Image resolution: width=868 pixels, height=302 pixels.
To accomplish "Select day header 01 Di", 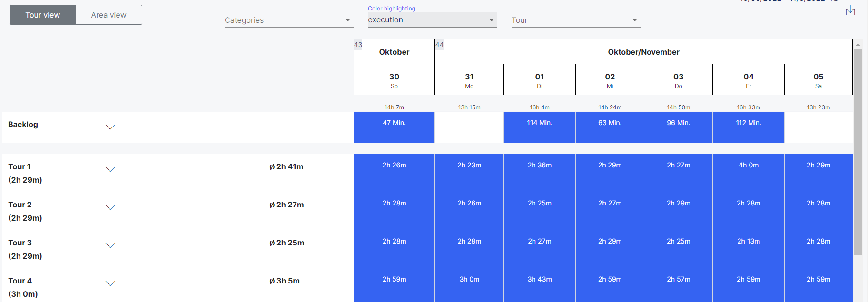I will [x=540, y=80].
